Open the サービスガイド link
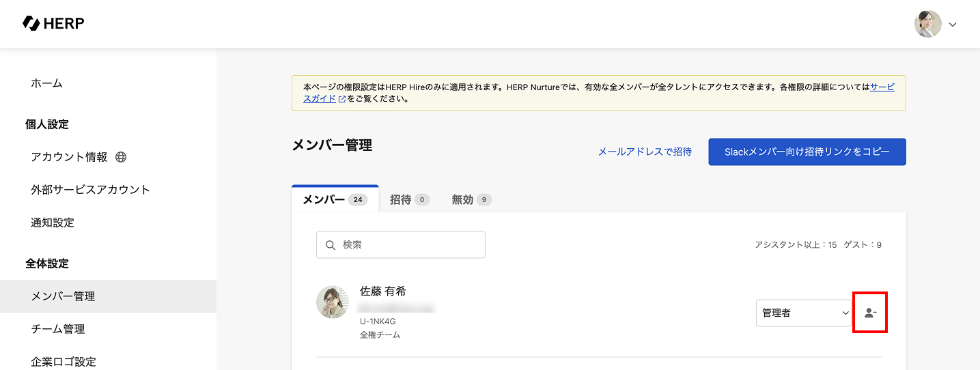The height and width of the screenshot is (370, 980). pos(882,87)
